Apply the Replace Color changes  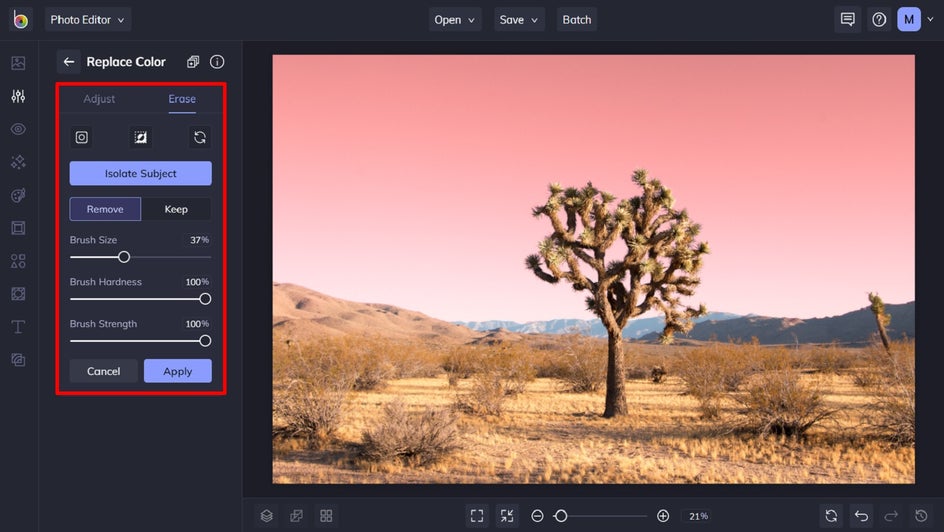point(178,371)
